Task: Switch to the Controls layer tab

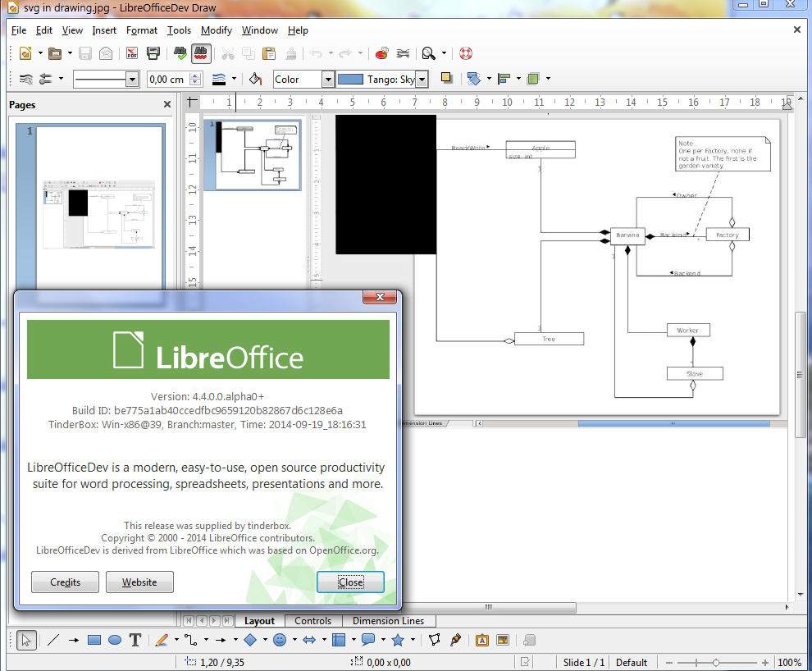Action: pos(312,621)
